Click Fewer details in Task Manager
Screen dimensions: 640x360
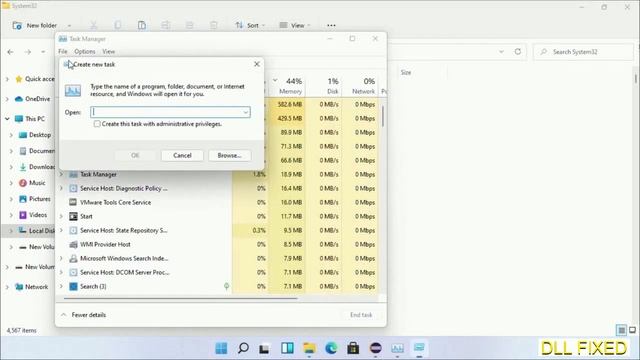[x=83, y=315]
